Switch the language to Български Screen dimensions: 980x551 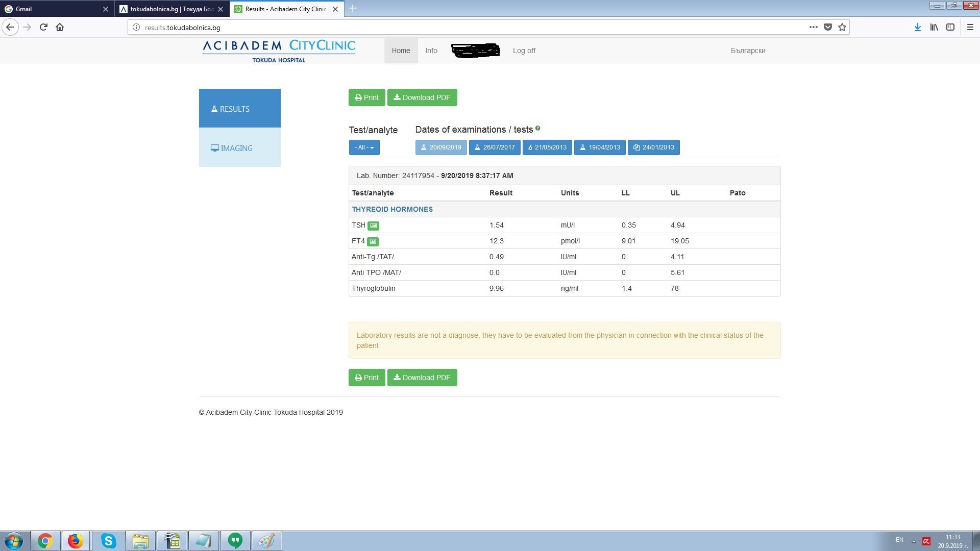(x=747, y=51)
